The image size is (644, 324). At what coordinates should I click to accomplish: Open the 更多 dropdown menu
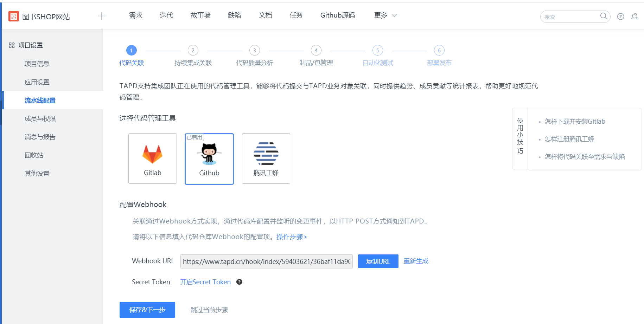click(x=384, y=15)
